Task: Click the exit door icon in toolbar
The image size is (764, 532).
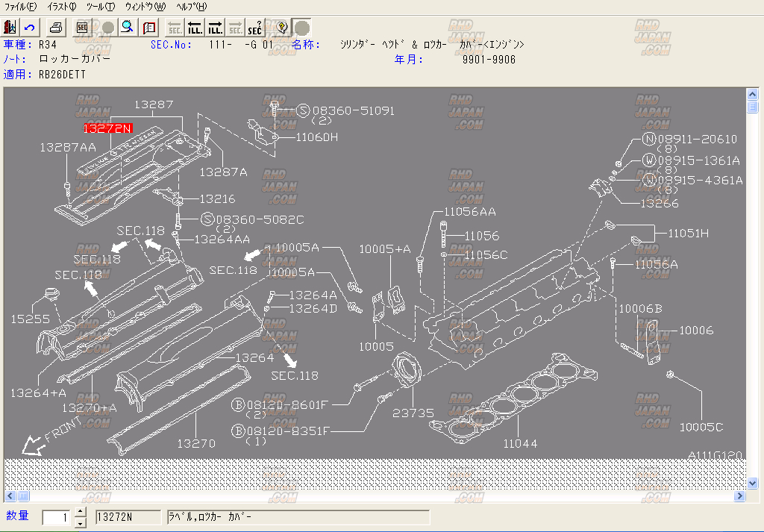Action: (x=10, y=28)
